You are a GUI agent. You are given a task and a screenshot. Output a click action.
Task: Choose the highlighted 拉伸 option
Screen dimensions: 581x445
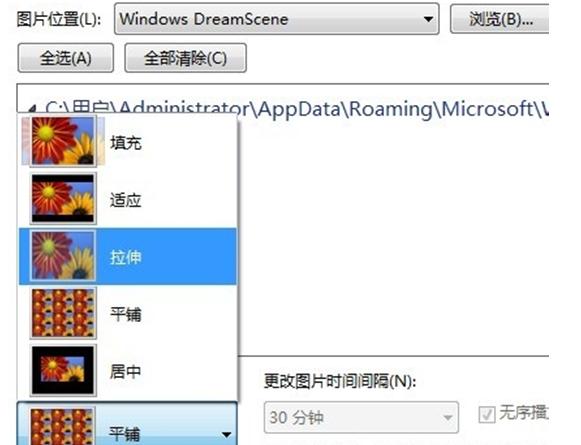point(128,256)
